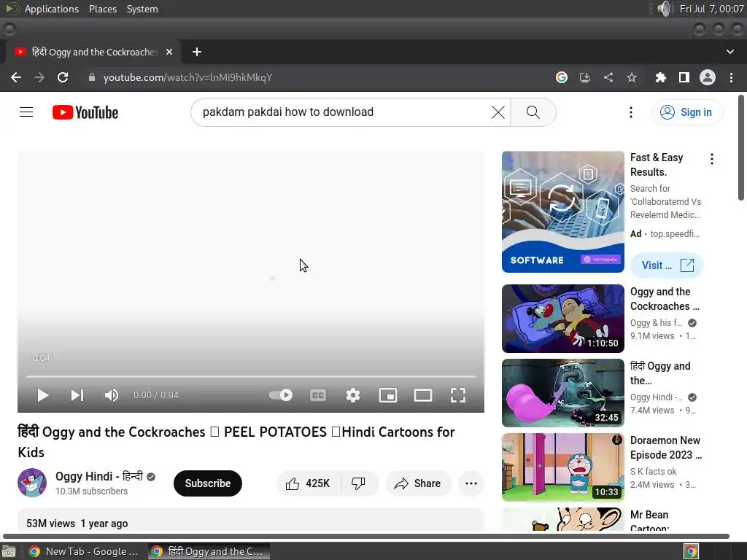Like the video (425K)

pos(308,483)
